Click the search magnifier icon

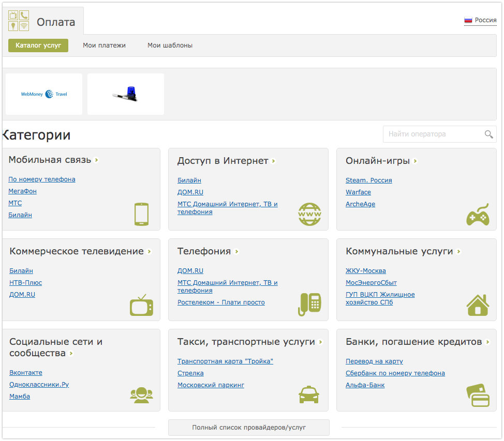point(488,134)
